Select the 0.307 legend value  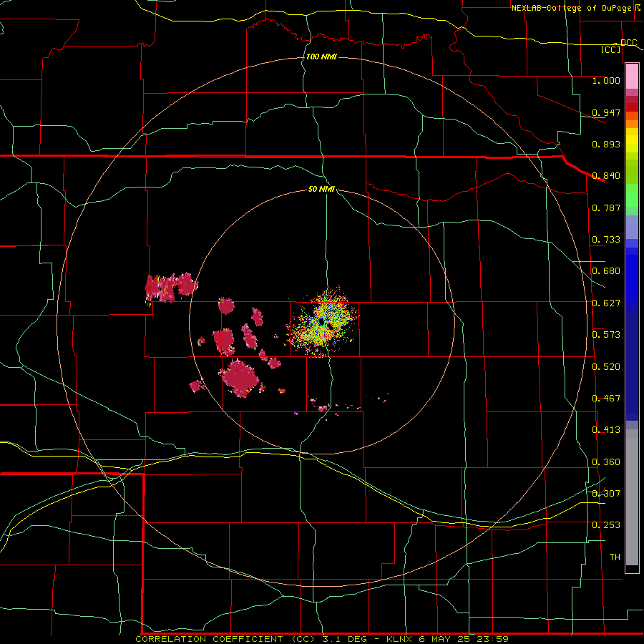pos(606,494)
